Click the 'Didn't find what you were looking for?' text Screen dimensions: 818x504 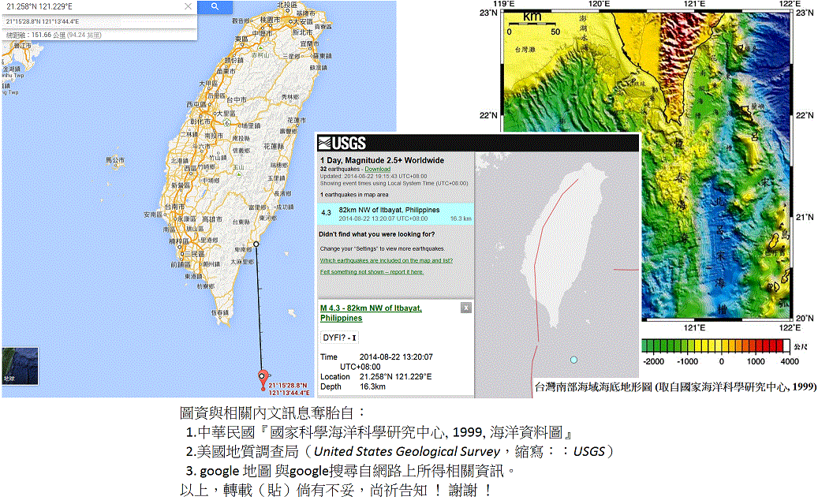click(376, 234)
